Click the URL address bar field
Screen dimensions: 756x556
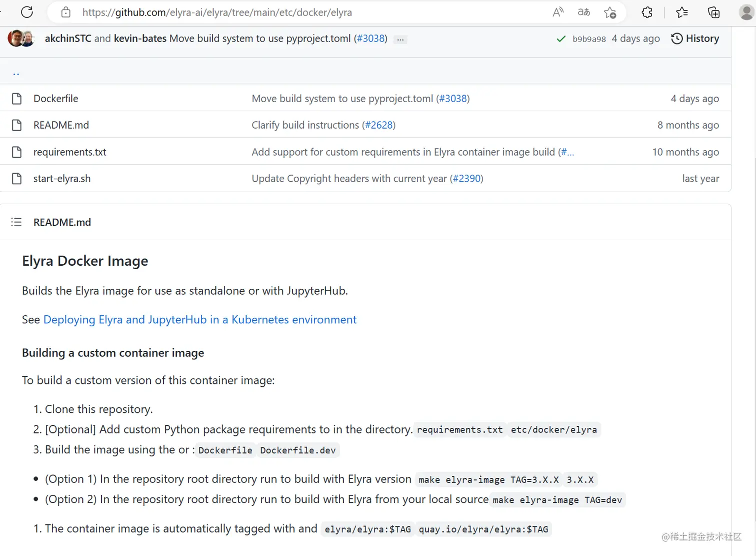click(300, 13)
